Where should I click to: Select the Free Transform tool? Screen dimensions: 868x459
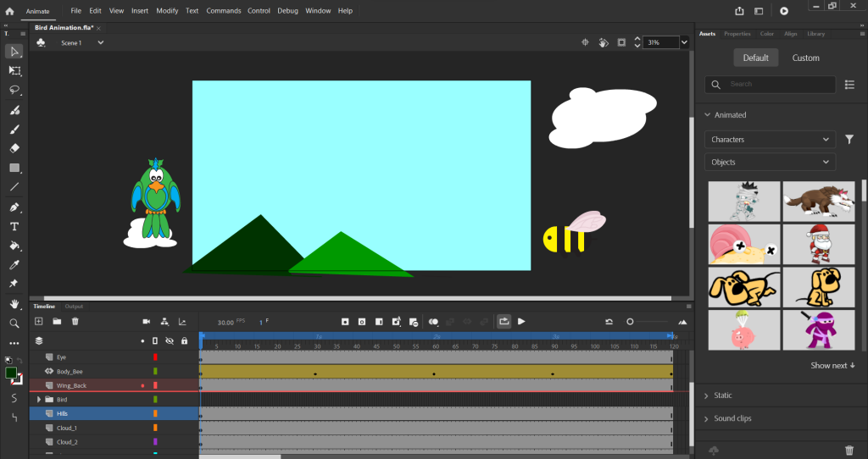[14, 70]
